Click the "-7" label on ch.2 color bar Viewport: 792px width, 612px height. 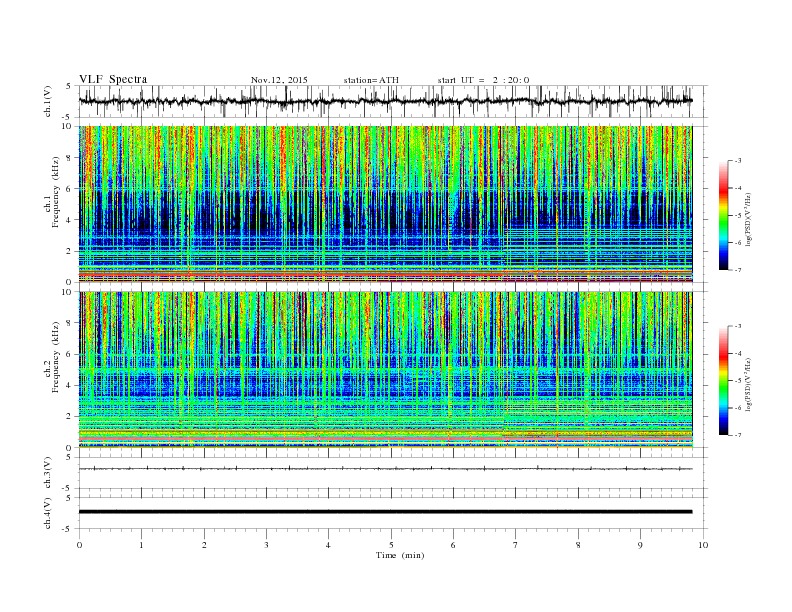[738, 435]
